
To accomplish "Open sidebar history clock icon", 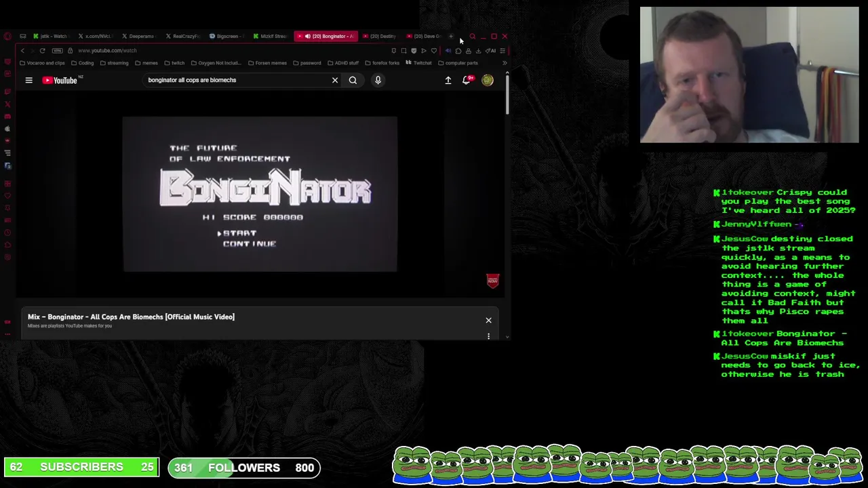I will [x=7, y=232].
